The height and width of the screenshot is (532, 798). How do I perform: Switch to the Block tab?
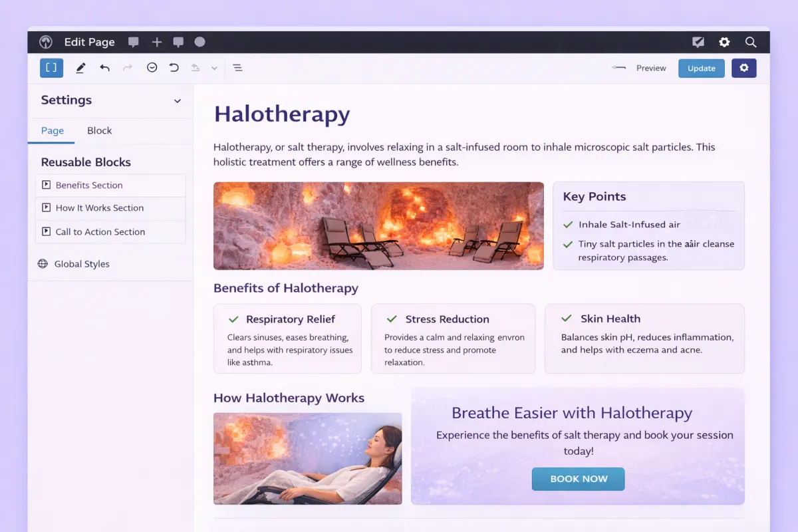pos(100,130)
